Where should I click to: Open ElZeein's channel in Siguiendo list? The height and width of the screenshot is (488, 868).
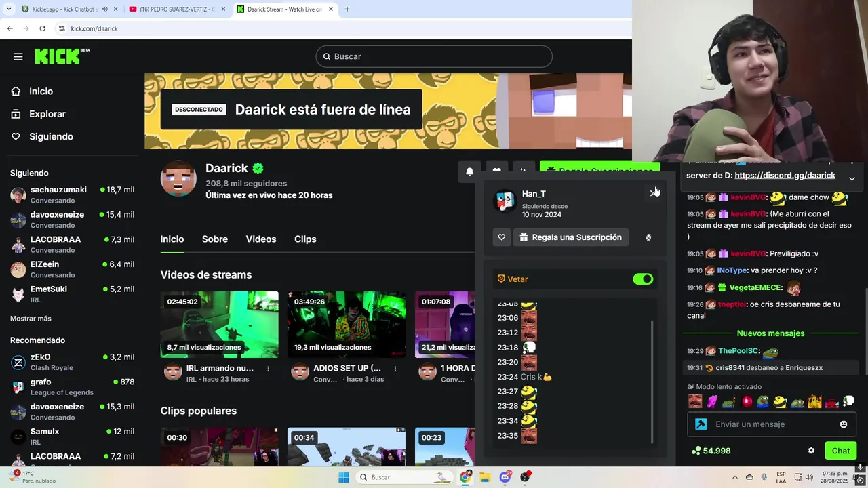coord(72,269)
